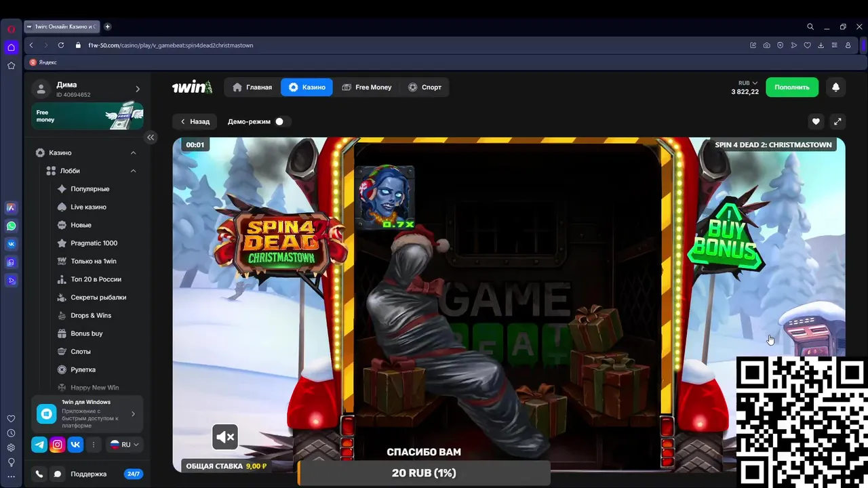Open Opera sidebar history clock
The height and width of the screenshot is (488, 868).
(x=11, y=433)
